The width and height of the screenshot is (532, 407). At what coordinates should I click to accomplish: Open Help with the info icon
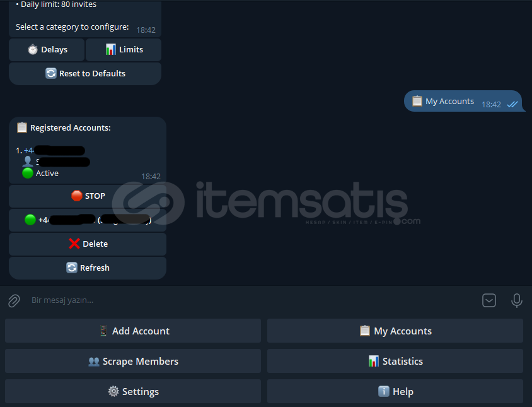click(395, 391)
